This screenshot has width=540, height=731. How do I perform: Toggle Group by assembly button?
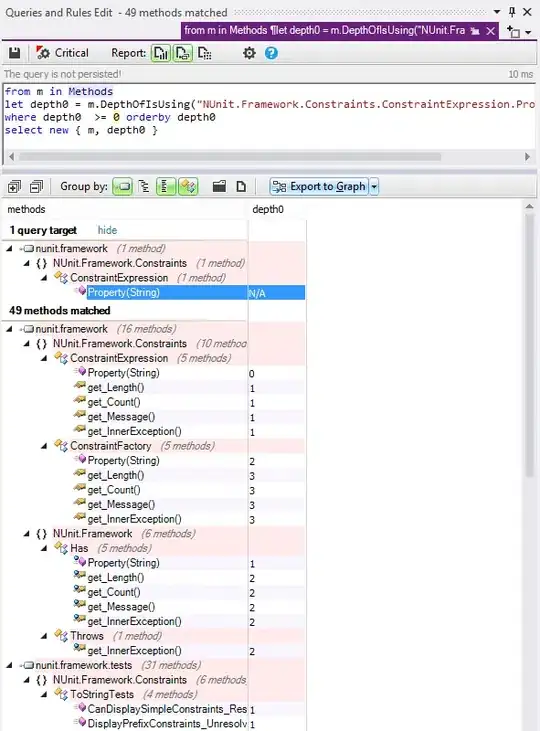(123, 187)
